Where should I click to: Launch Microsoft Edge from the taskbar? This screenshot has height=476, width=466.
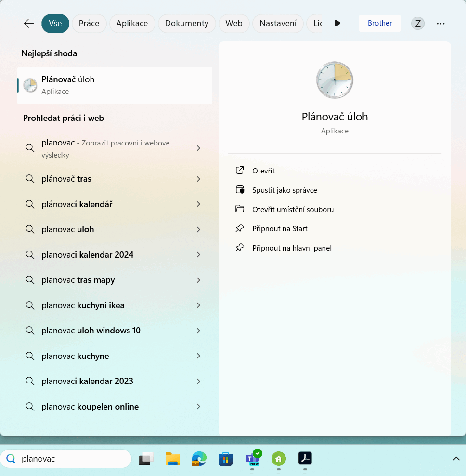coord(199,459)
